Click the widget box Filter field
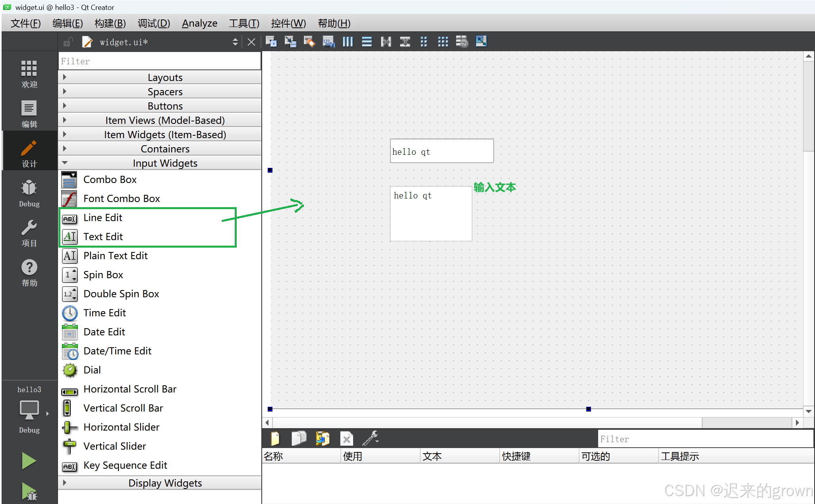Viewport: 815px width, 504px height. click(x=159, y=62)
